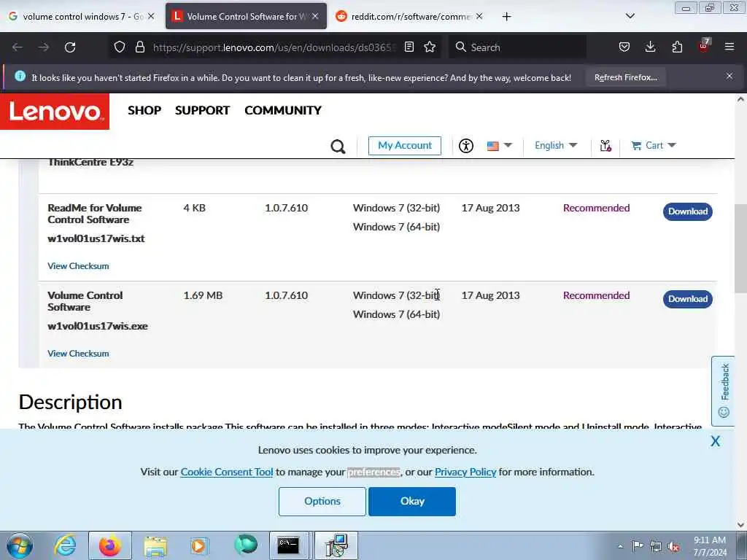Toggle reader view icon in address bar
747x560 pixels.
coord(409,47)
